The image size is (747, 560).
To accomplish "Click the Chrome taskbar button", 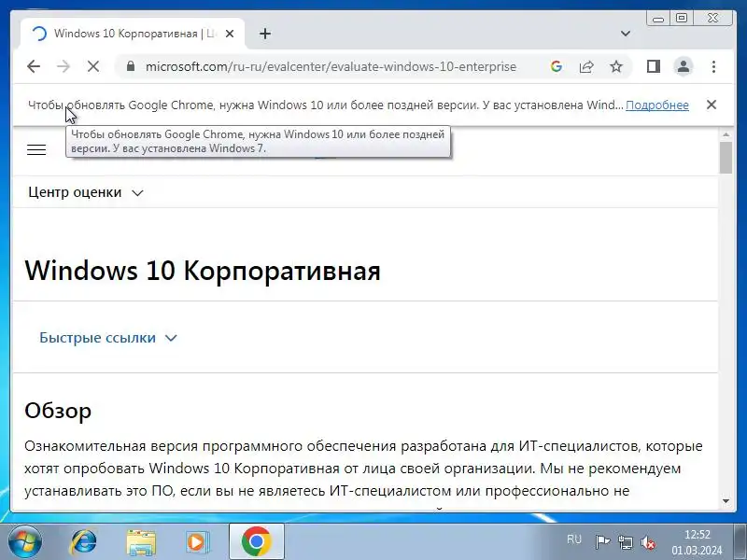I will point(256,541).
